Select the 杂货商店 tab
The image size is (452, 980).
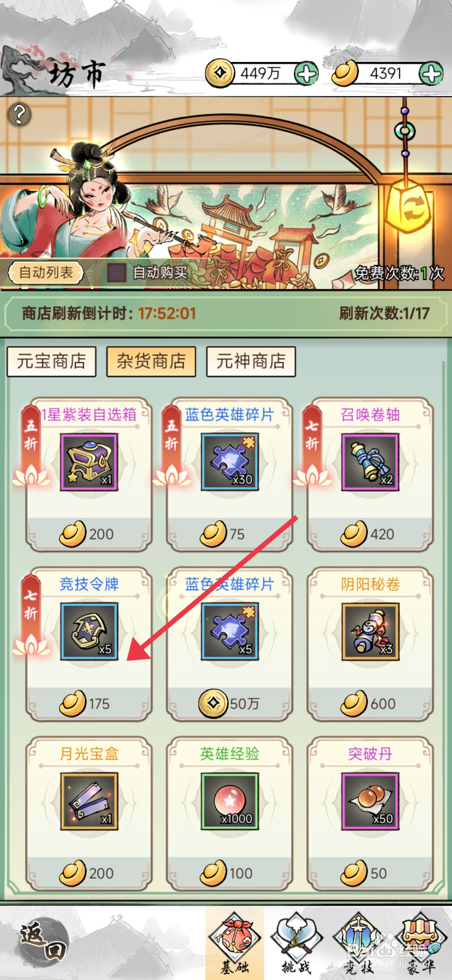point(151,361)
